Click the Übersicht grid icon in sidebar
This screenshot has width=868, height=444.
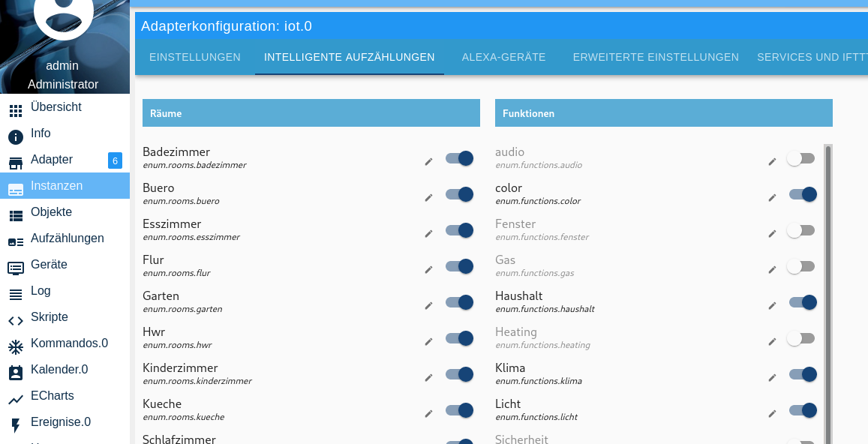point(16,111)
